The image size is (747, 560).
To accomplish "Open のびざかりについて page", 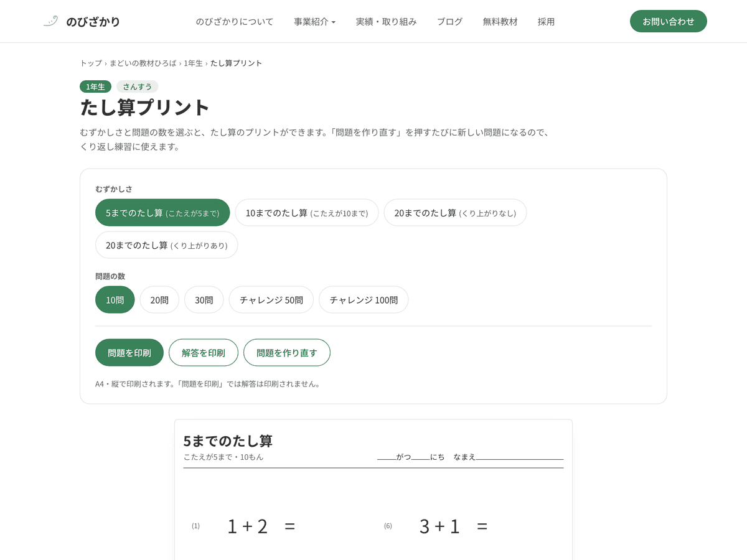I will 235,22.
